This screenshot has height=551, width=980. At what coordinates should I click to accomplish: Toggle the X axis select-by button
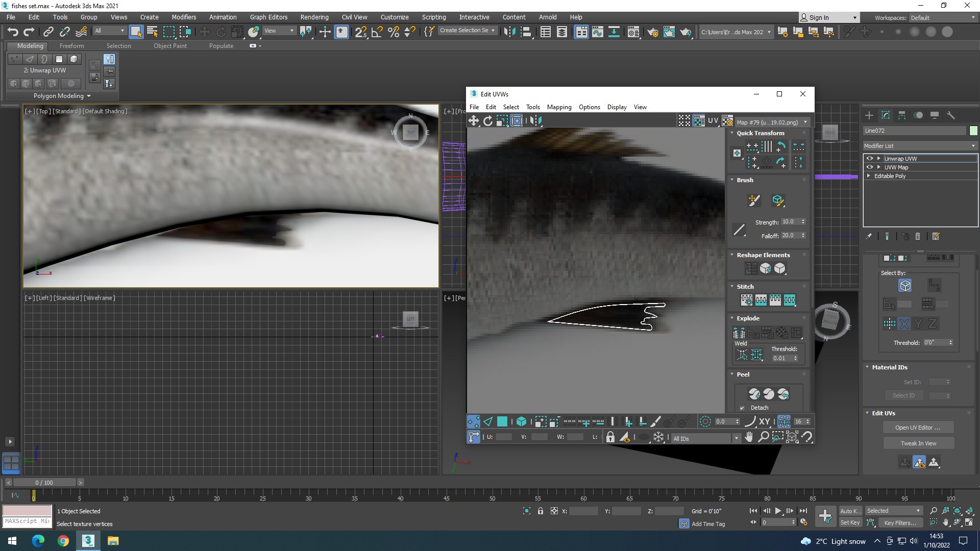pyautogui.click(x=904, y=323)
